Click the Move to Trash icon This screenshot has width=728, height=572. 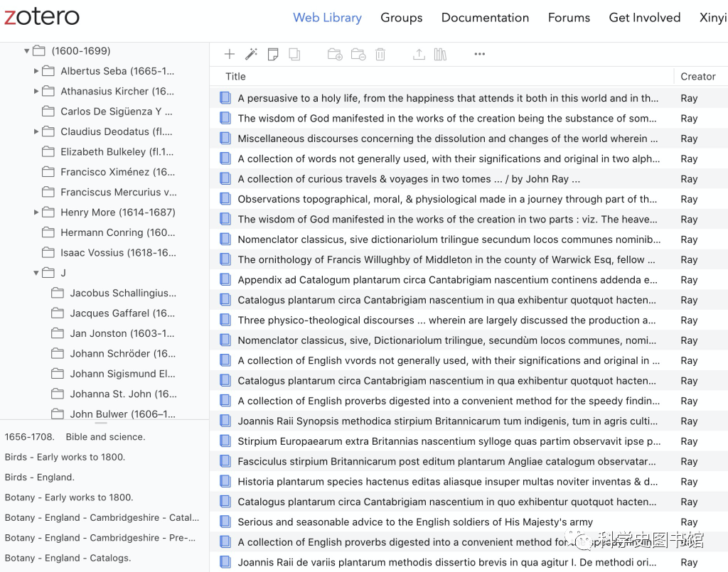pyautogui.click(x=380, y=54)
